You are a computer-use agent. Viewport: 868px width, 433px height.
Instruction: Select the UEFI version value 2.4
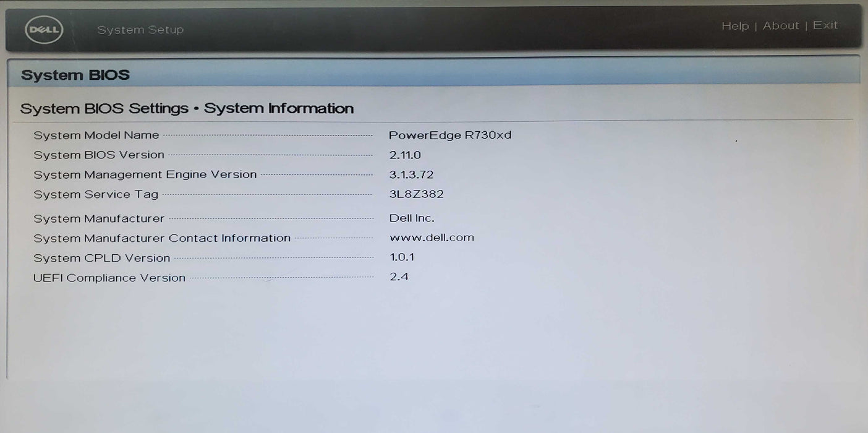(399, 277)
